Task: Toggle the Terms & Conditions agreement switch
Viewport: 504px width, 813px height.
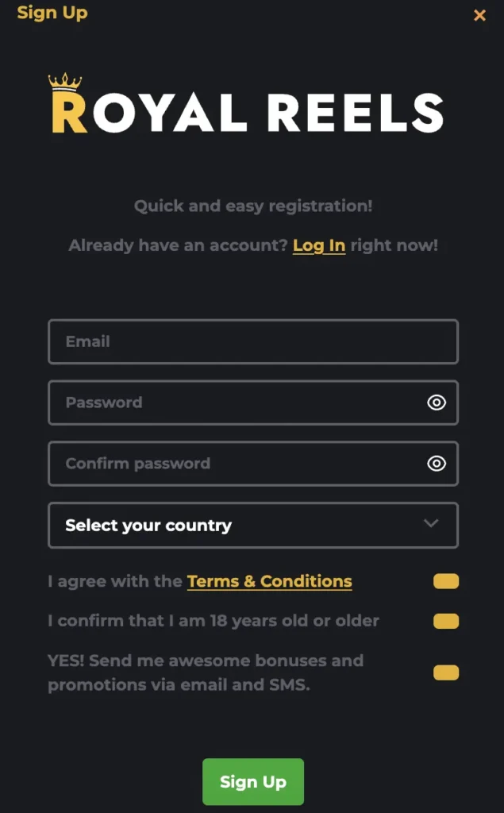Action: 446,582
